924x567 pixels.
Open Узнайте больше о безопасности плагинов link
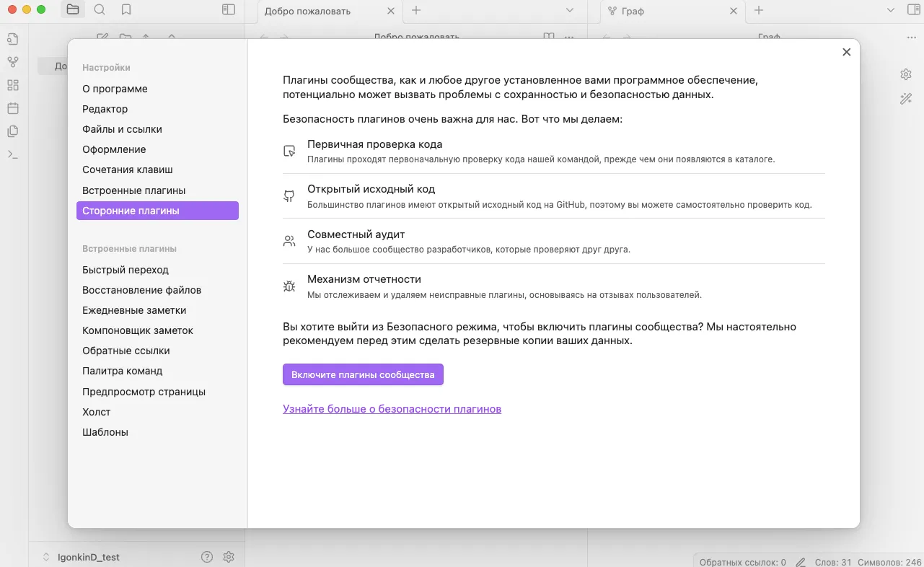click(x=392, y=409)
